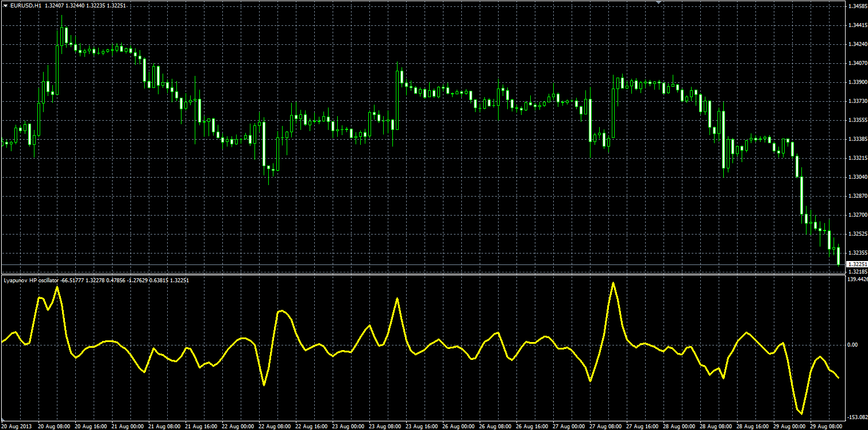Click the 1.32355 price axis label

[x=857, y=253]
